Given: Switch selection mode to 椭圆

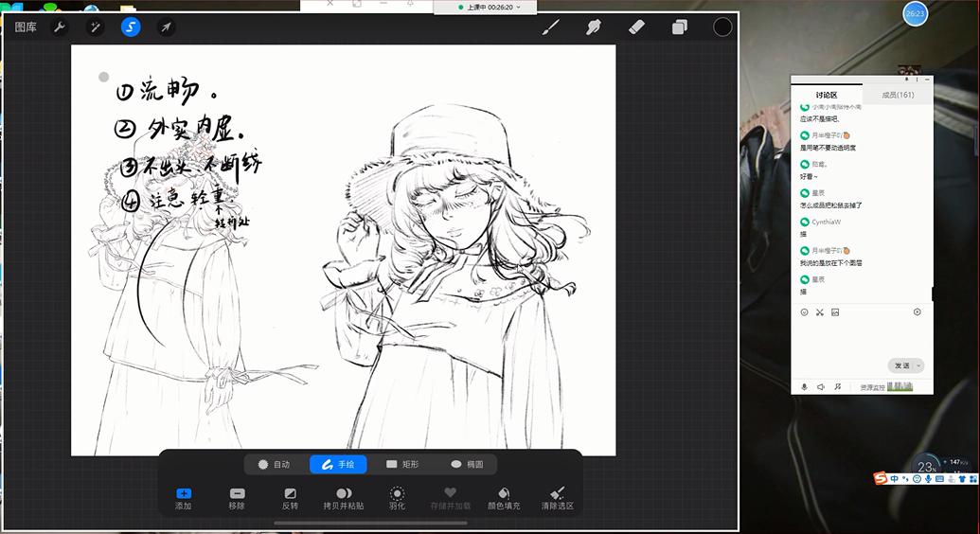Looking at the screenshot, I should coord(467,464).
